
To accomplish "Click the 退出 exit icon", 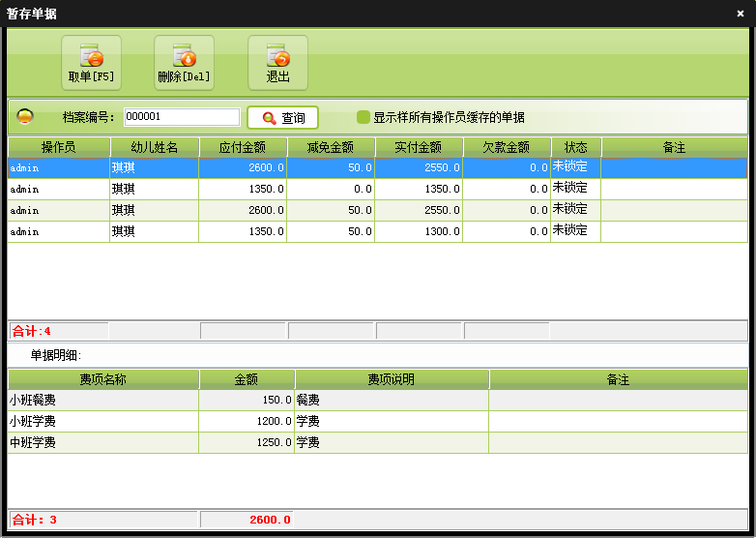I will [277, 63].
